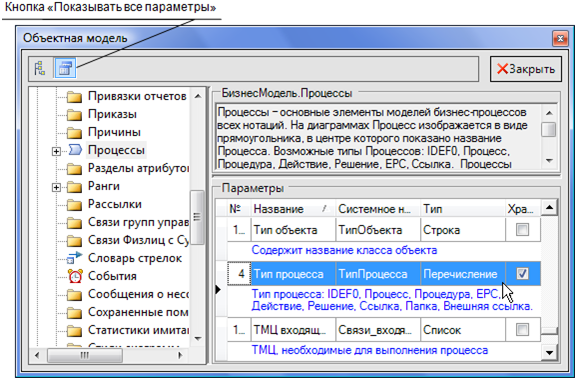This screenshot has width=575, height=378.
Task: Click the Список type cell
Action: point(463,330)
